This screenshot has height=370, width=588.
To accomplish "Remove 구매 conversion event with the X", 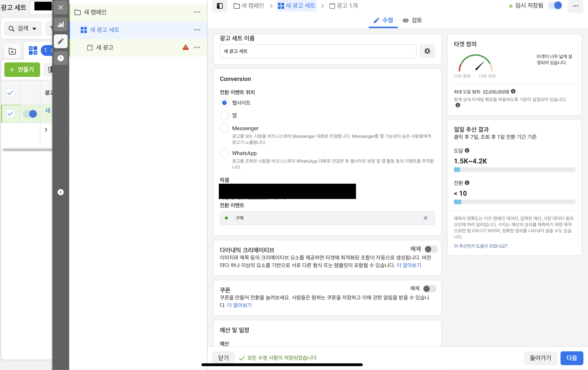I will [425, 218].
